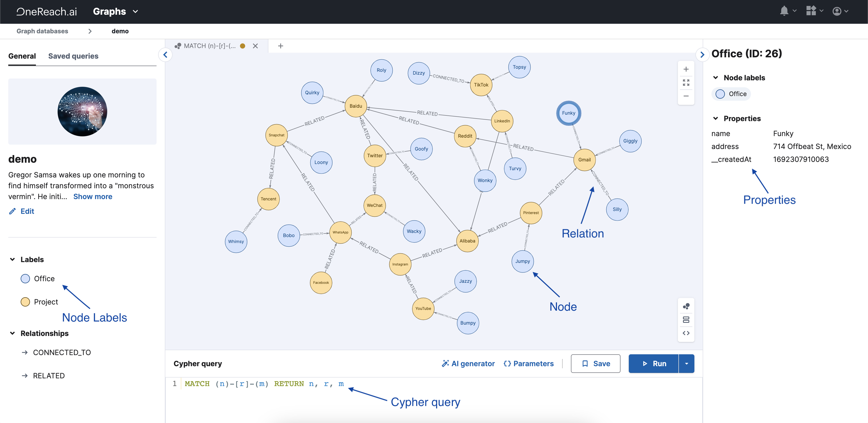Zoom in on the graph
Image resolution: width=868 pixels, height=423 pixels.
click(686, 69)
